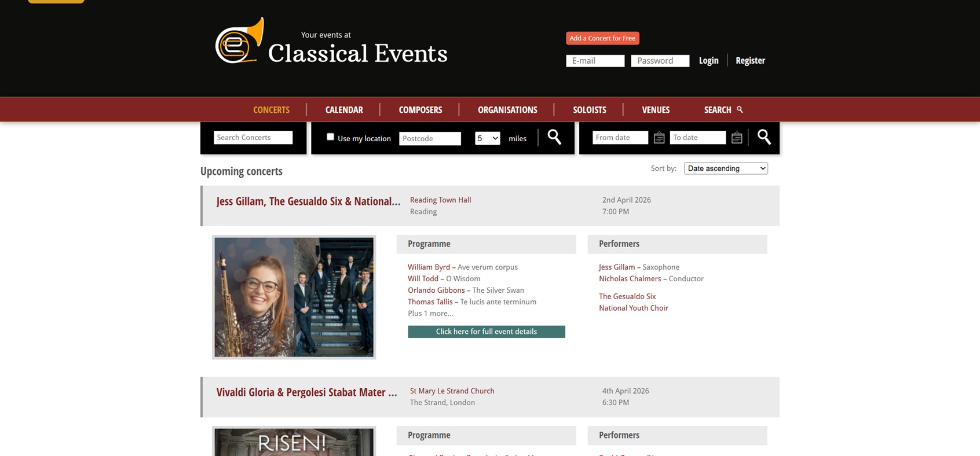
Task: Open the calendar picker for To date
Action: (736, 138)
